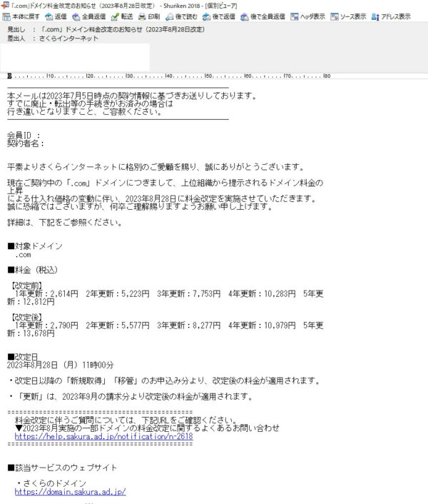Viewport: 428px width, 504px height.
Task: Click the ■改定日 heading
Action: click(23, 357)
